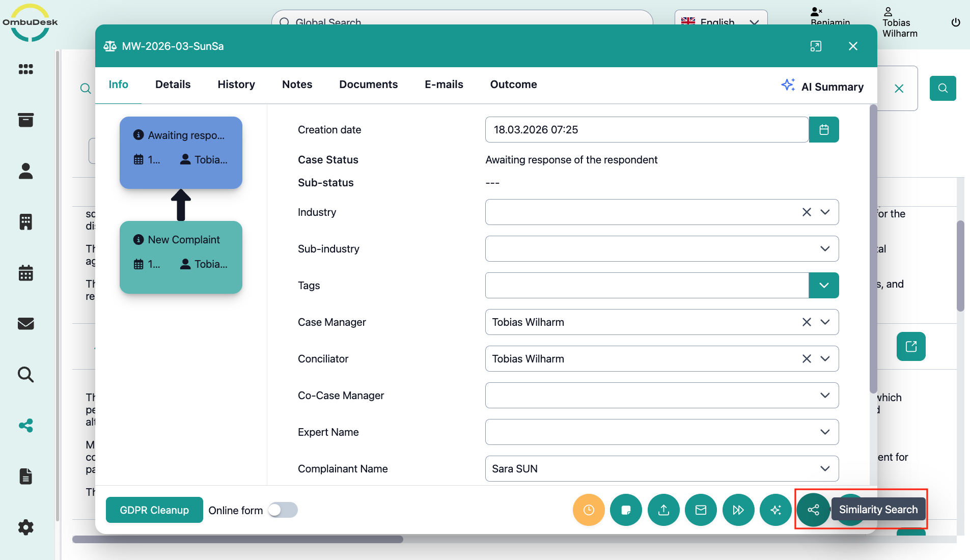Screen dimensions: 970x560
Task: Expand the Expert Name dropdown
Action: [825, 432]
